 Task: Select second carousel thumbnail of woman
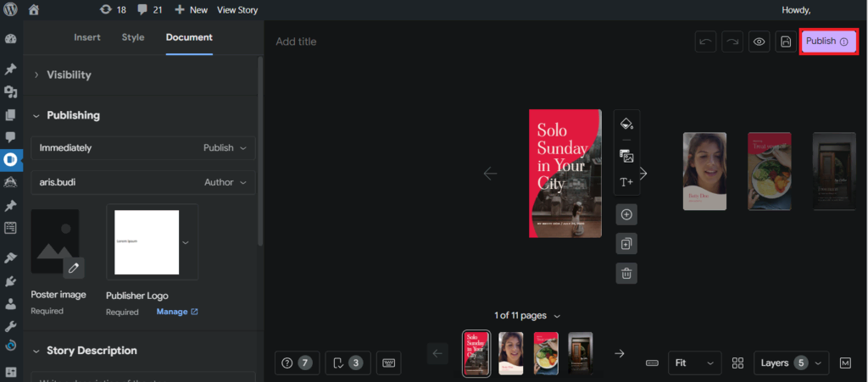click(x=510, y=354)
